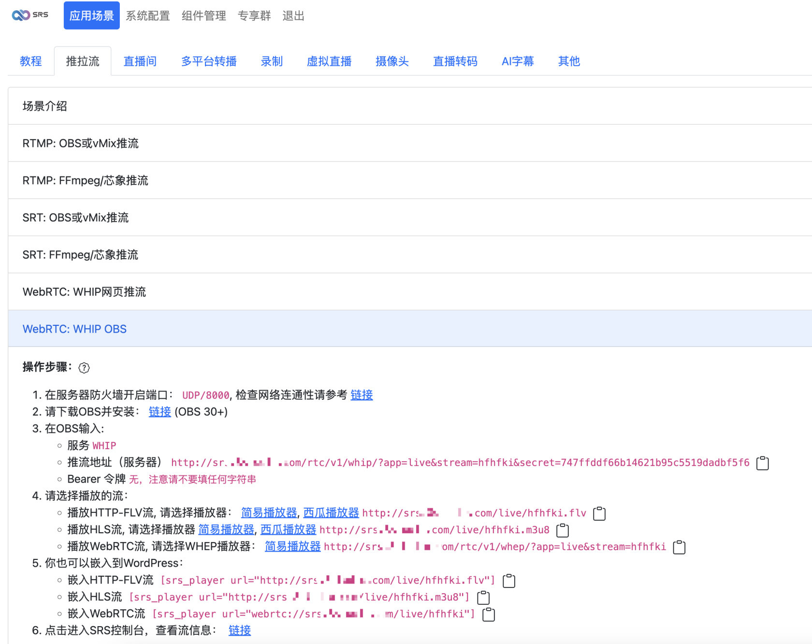
Task: Expand the SRT: OBS或vMix推流 section
Action: pos(410,218)
